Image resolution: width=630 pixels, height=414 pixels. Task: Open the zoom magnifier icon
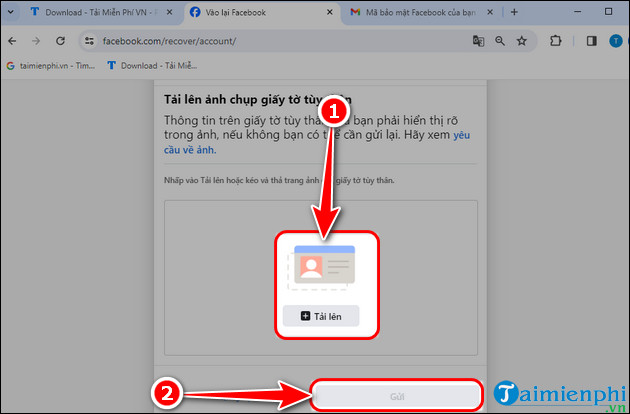pos(500,41)
